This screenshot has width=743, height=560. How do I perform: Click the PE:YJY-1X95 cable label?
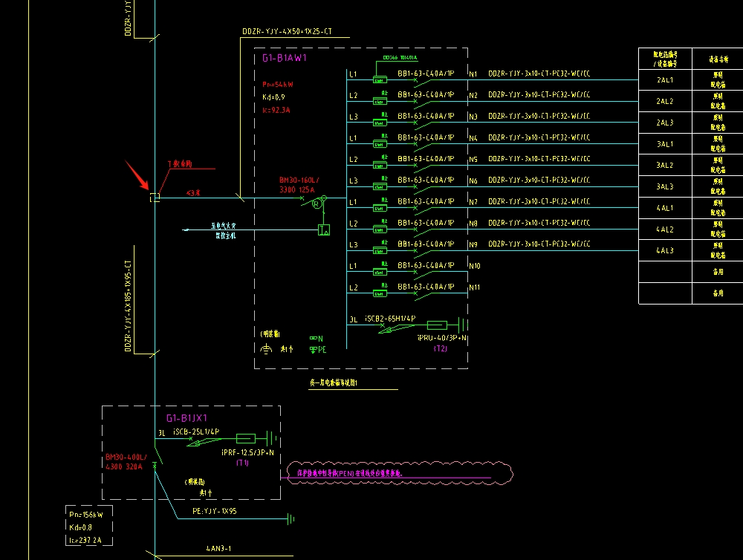[214, 511]
